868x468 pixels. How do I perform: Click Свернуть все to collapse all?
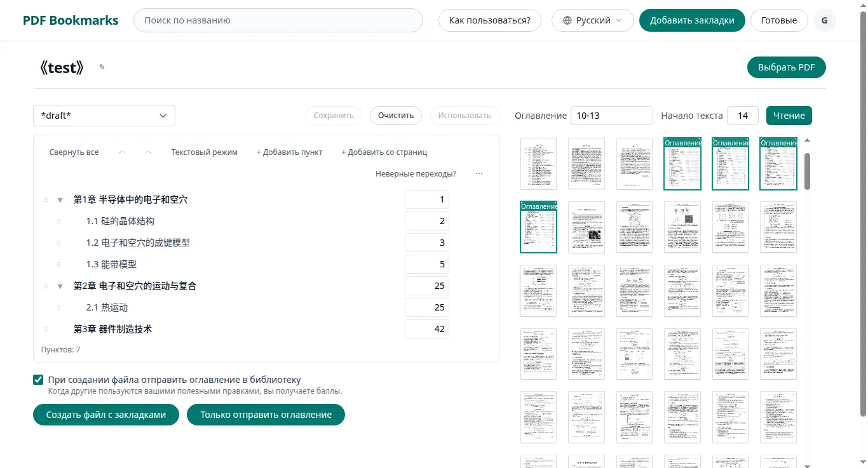coord(74,152)
